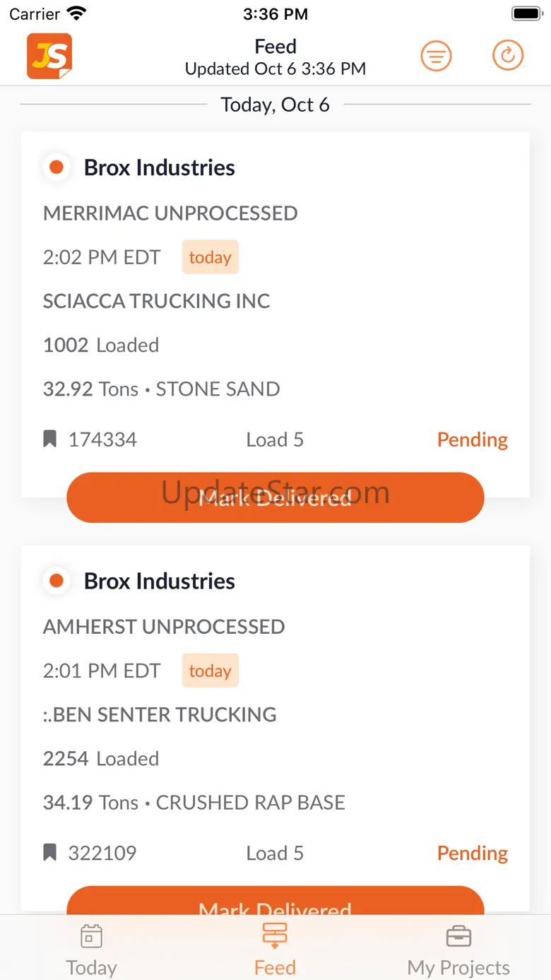Tap the Feed icon in bottom bar
This screenshot has height=980, width=551.
pyautogui.click(x=275, y=936)
